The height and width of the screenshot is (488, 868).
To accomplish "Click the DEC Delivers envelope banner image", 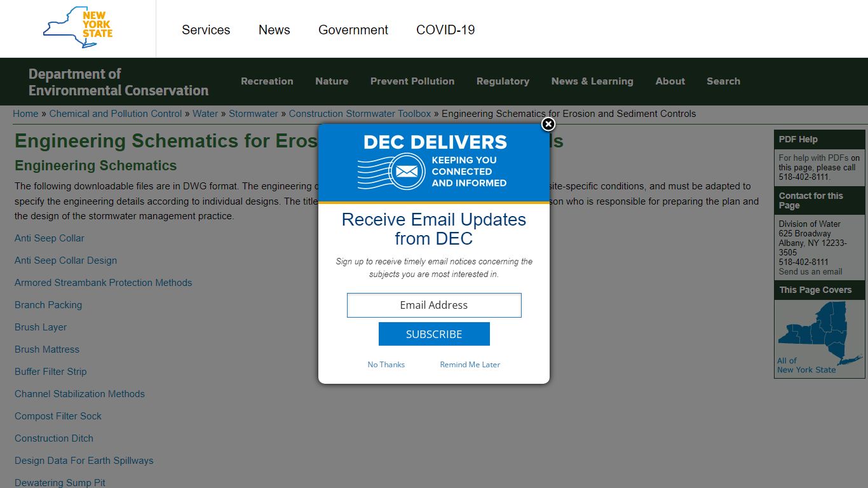I will [434, 163].
